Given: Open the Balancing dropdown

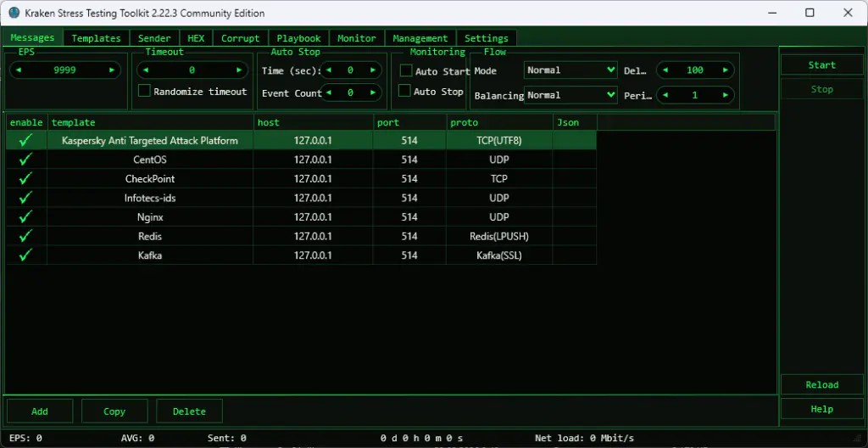Looking at the screenshot, I should pos(570,95).
